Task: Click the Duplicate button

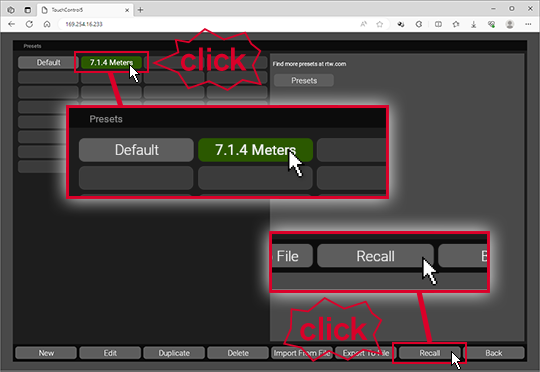Action: 174,353
